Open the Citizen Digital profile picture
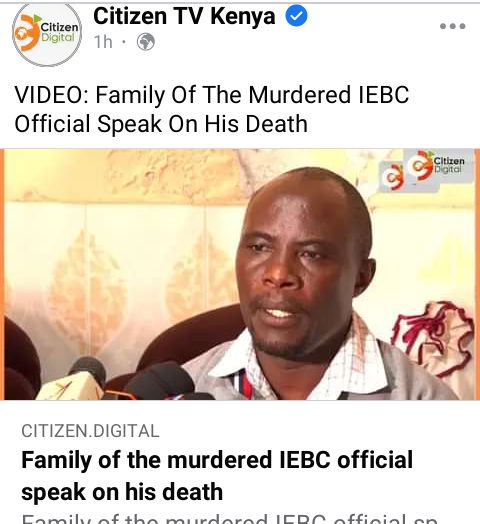The height and width of the screenshot is (524, 480). [47, 35]
